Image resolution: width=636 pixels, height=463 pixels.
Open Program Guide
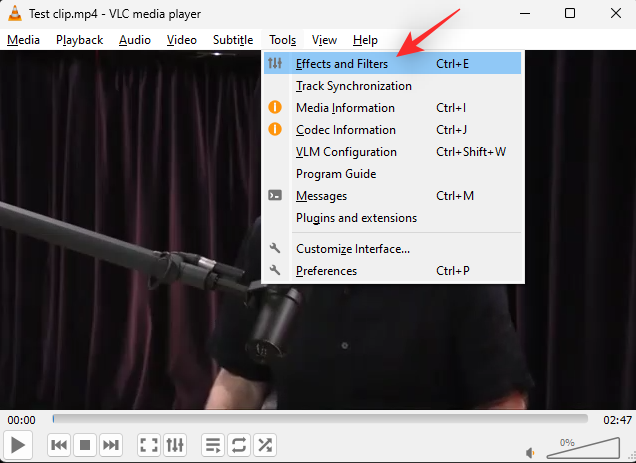tap(392, 174)
